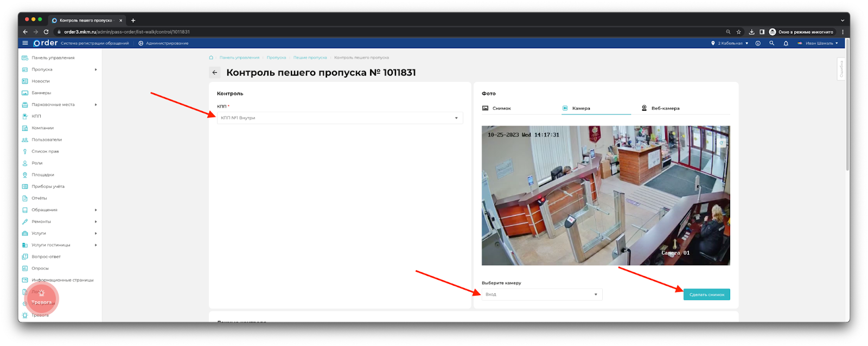Click the hamburger menu icon beside Order logo
The width and height of the screenshot is (868, 346).
25,43
